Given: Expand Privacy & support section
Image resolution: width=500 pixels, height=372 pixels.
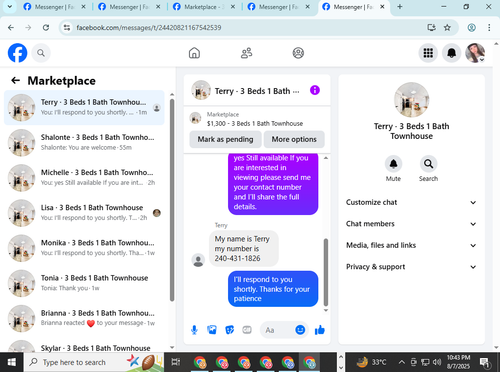Looking at the screenshot, I should (411, 267).
